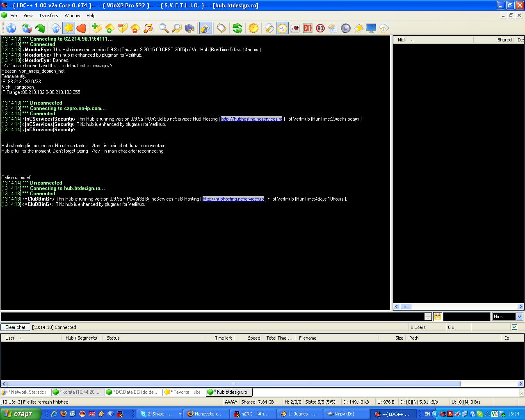Click the white tag icon in toolbar

point(221,28)
